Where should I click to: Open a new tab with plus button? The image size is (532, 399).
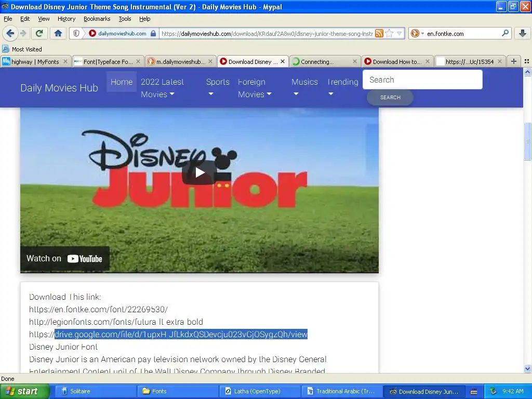(514, 61)
